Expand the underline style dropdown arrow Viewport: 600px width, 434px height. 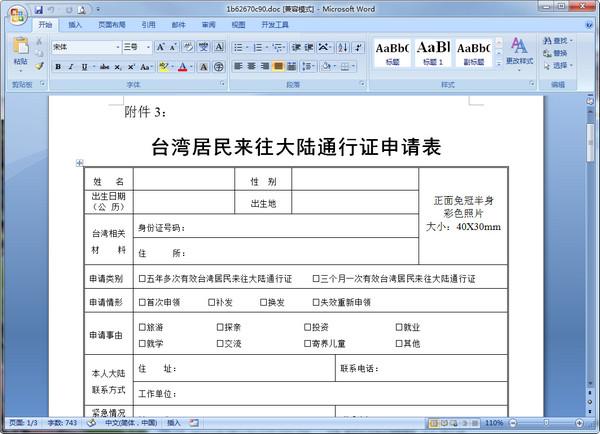93,67
